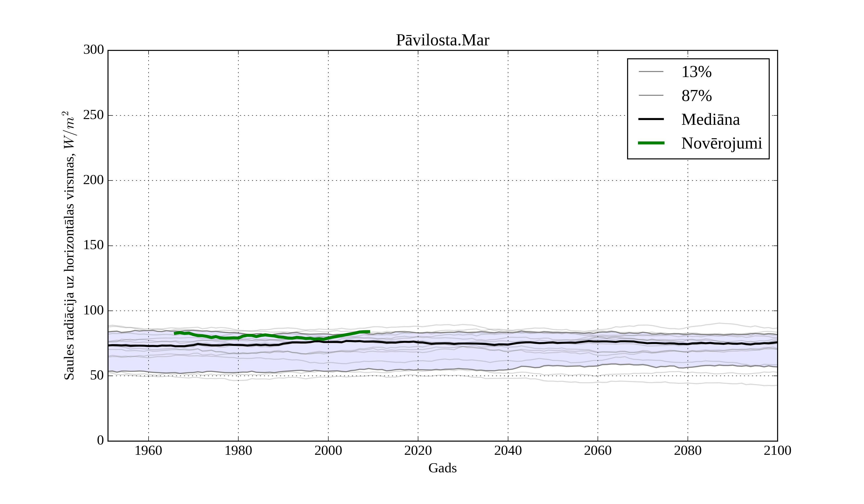The image size is (864, 504).
Task: Click the Gads x-axis label
Action: coord(442,468)
